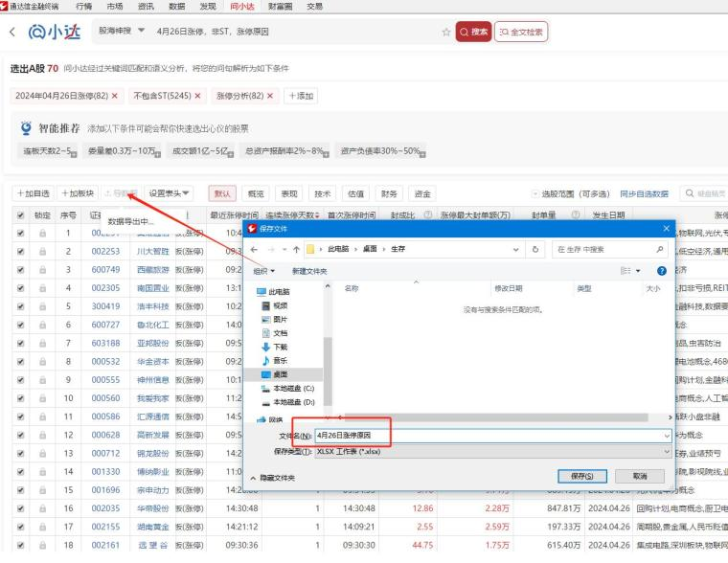Show help for 封单量 column
The image size is (728, 563).
point(576,214)
